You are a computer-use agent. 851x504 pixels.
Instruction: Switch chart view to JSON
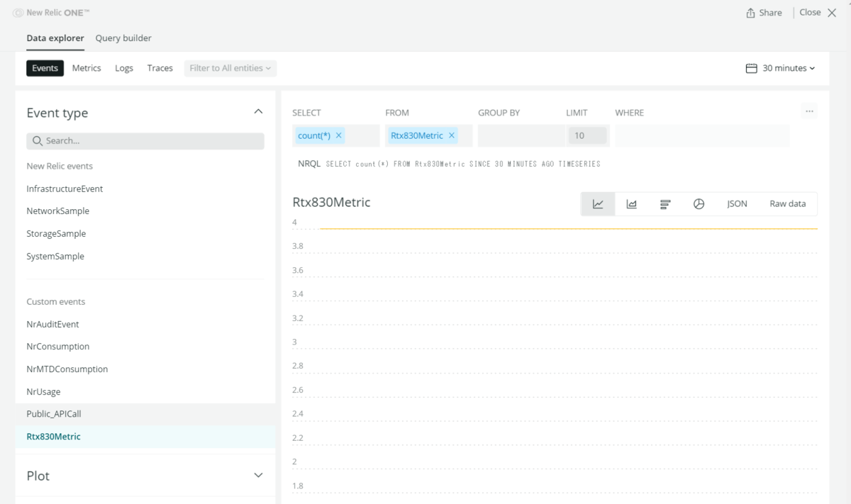click(x=737, y=204)
